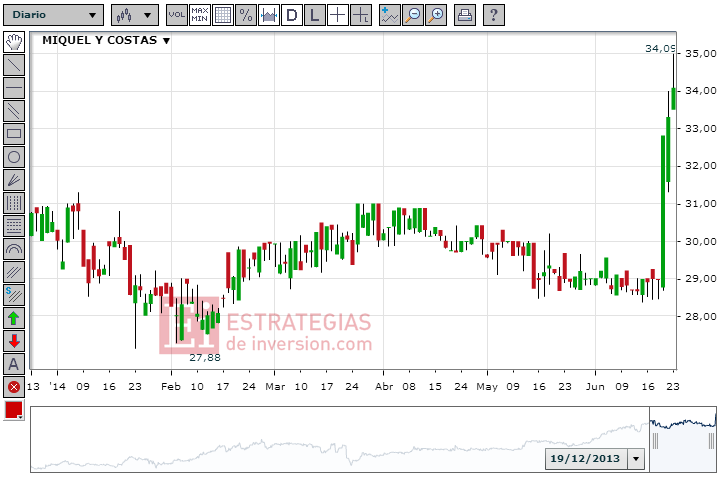Click the 19/12/2013 date field

pyautogui.click(x=586, y=459)
